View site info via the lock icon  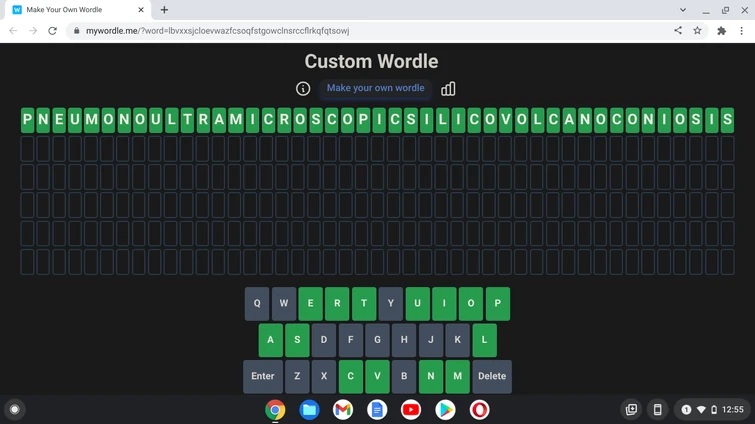tap(77, 31)
